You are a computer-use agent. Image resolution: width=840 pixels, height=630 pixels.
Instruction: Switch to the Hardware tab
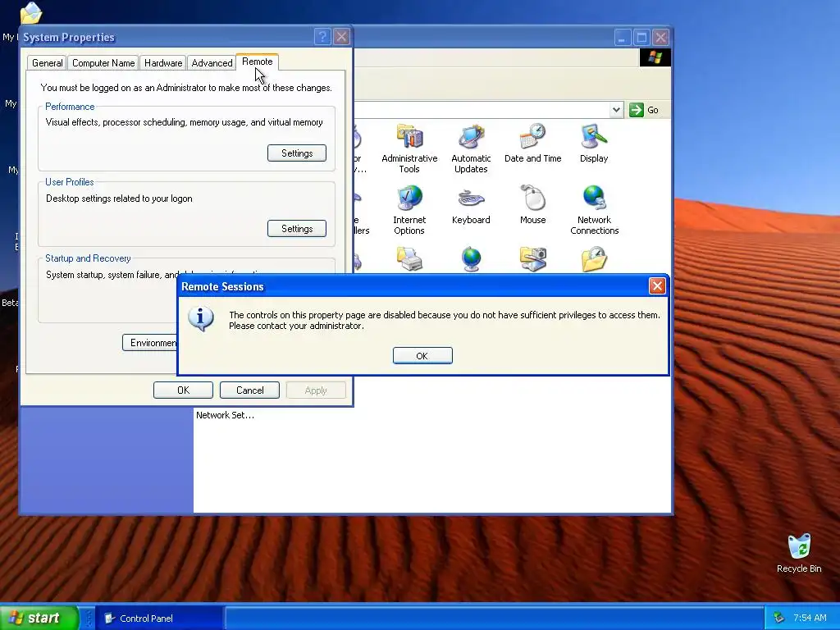[163, 62]
